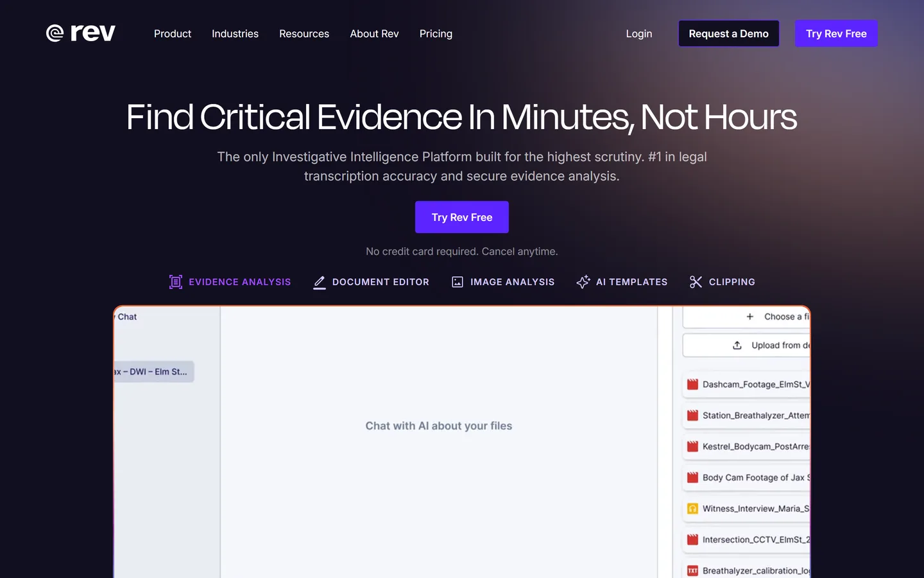Select the Station_Breathalyzer_Attempt file name
The width and height of the screenshot is (924, 578).
pyautogui.click(x=756, y=416)
